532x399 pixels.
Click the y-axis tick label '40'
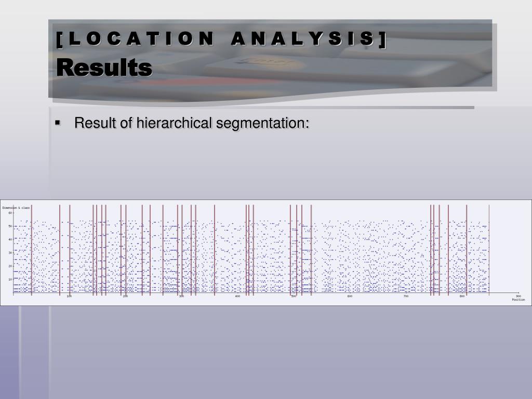click(x=10, y=240)
